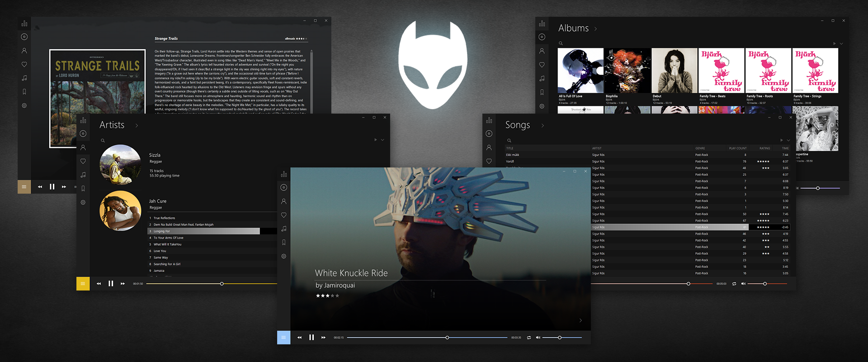Screen dimensions: 868x362
Task: Skip to next track in Artists window
Action: point(123,284)
